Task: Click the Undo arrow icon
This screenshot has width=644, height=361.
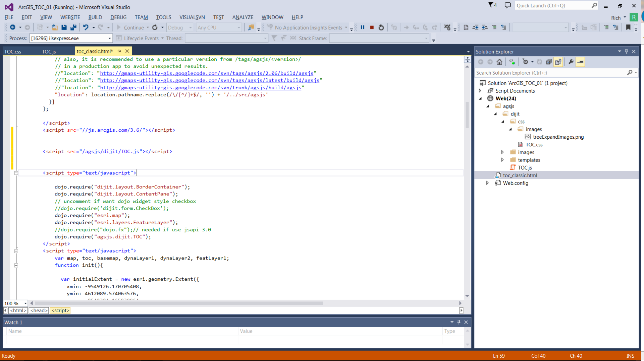Action: click(86, 28)
